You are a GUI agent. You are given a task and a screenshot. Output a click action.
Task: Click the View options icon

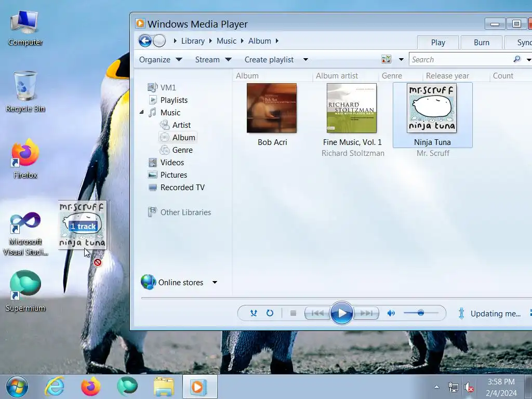[386, 59]
